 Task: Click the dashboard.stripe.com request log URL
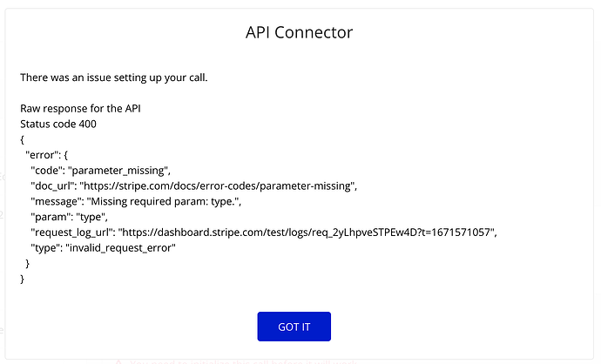tap(307, 233)
